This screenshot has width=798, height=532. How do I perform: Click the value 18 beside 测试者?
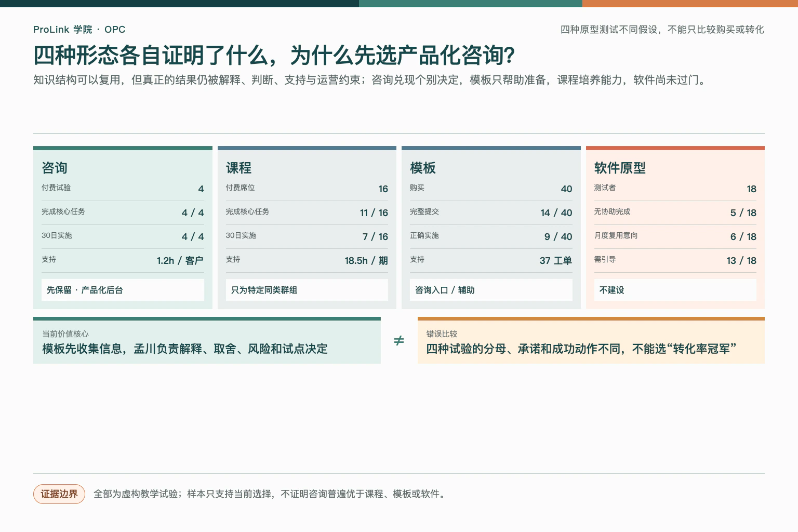(751, 189)
